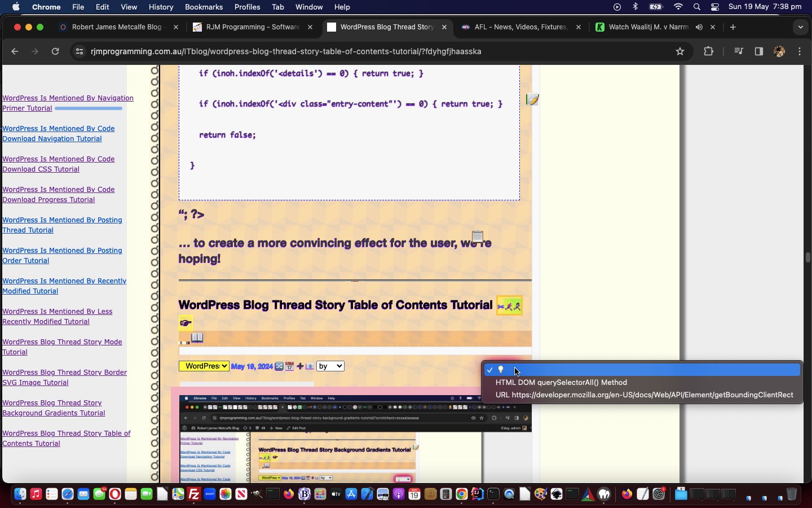Select the checked lightbulb dropdown option
The image size is (812, 508).
pos(641,370)
